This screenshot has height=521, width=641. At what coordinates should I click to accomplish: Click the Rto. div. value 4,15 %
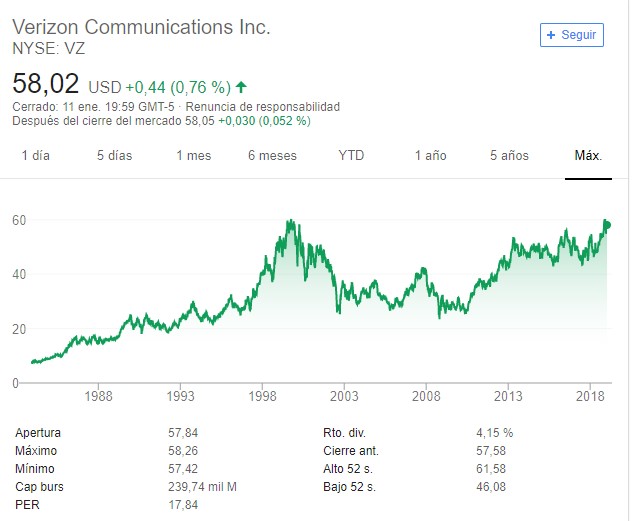[x=494, y=433]
